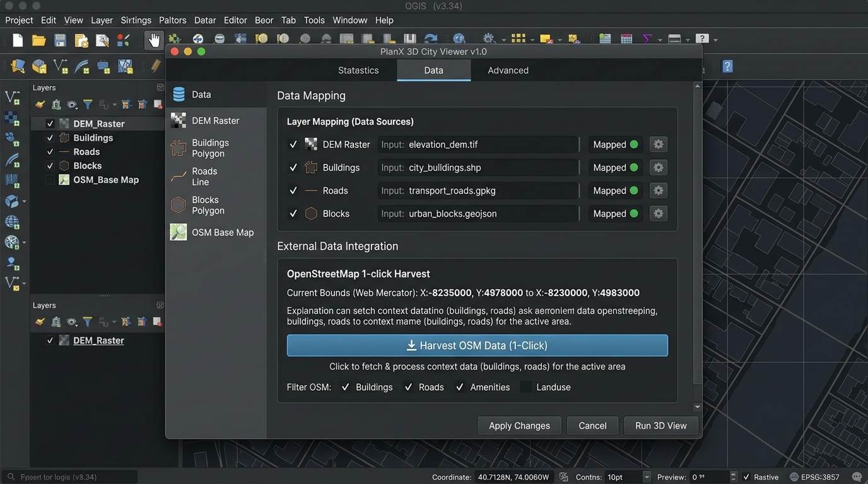
Task: Open settings gear for Blocks mapping
Action: coord(658,214)
